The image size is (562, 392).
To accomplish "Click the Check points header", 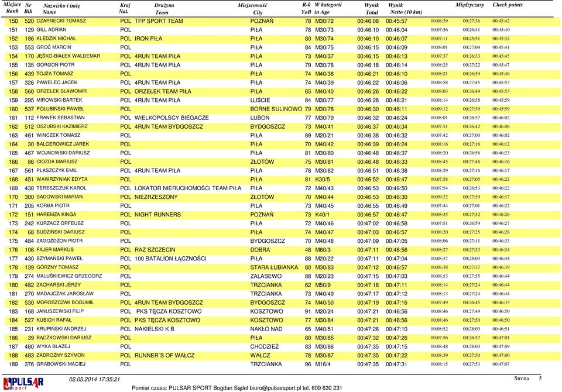I will pos(507,5).
